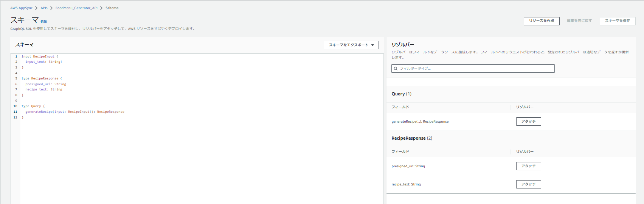Click line number 1 in editor gutter
The height and width of the screenshot is (204, 644).
[16, 56]
